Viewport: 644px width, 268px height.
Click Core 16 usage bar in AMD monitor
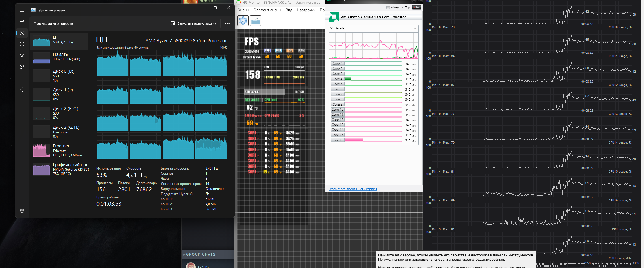pyautogui.click(x=373, y=140)
